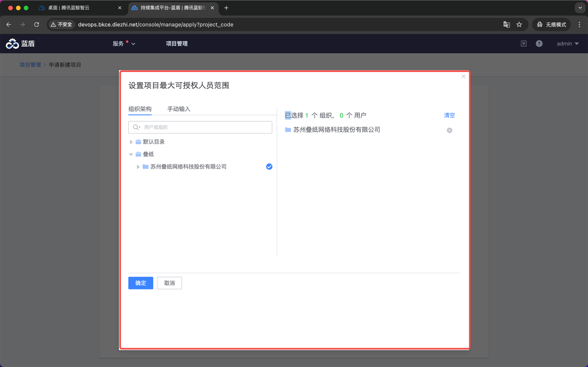Click the folder icon beside 苏州叠纸网络科技股份有限公司 in the tree

coord(146,167)
